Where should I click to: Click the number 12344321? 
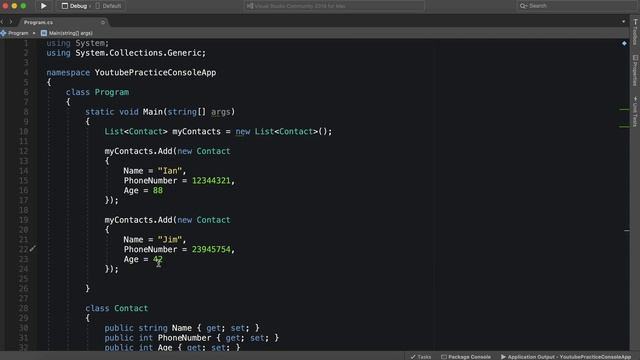click(x=211, y=180)
